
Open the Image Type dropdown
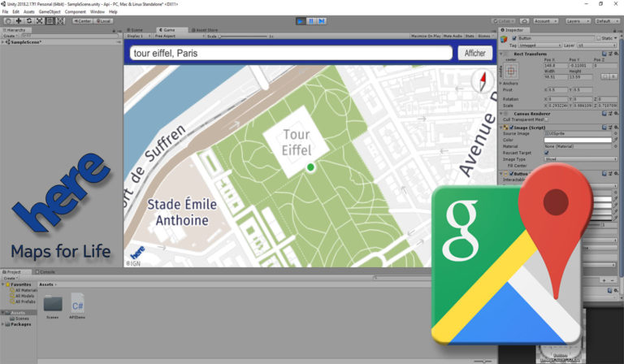coord(581,159)
